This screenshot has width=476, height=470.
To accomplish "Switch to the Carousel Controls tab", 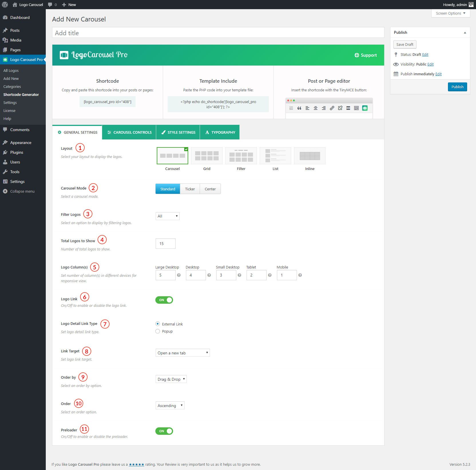I will pos(129,132).
